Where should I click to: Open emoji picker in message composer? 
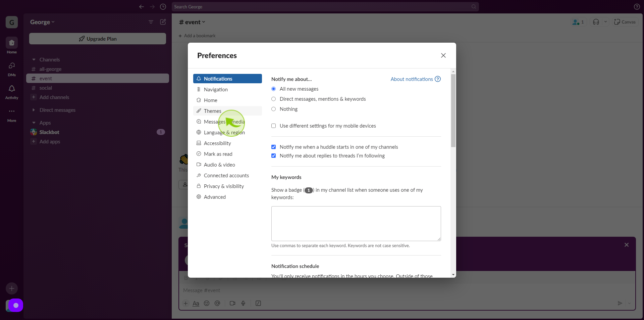click(207, 303)
